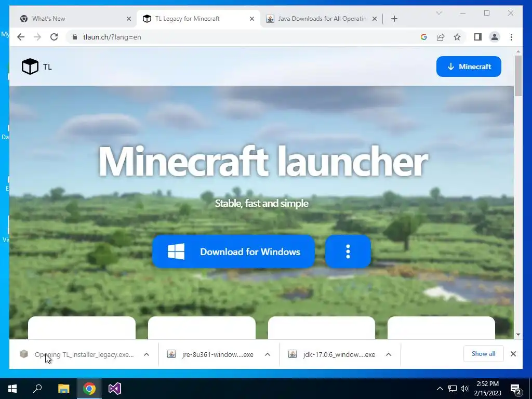Screen dimensions: 532x399
Task: Open File Explorer from taskbar
Action: [x=63, y=389]
